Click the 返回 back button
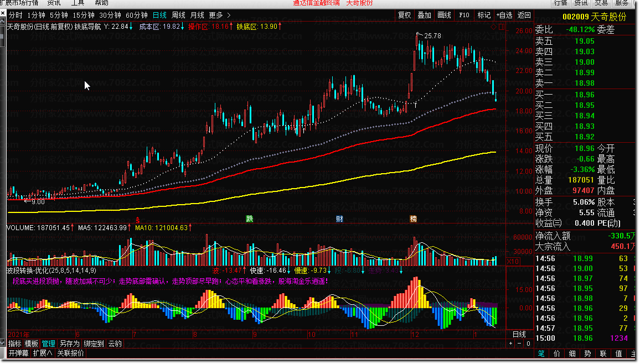This screenshot has height=364, width=640. tap(524, 15)
